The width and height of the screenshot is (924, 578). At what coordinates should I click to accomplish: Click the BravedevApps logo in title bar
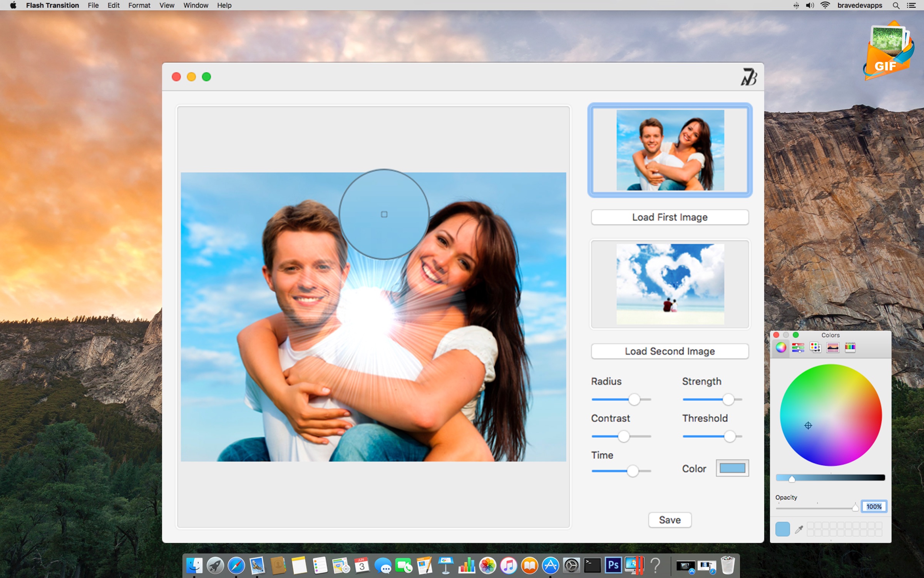(748, 77)
